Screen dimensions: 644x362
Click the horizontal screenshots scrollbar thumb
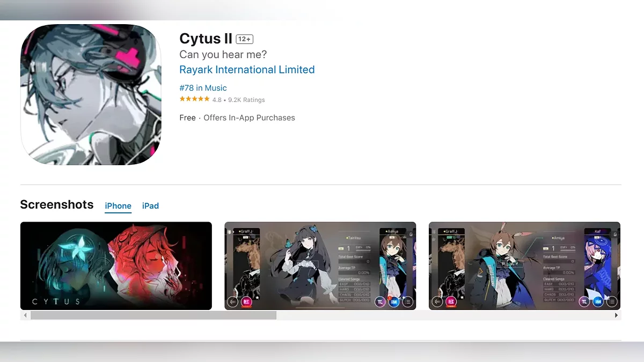point(153,315)
